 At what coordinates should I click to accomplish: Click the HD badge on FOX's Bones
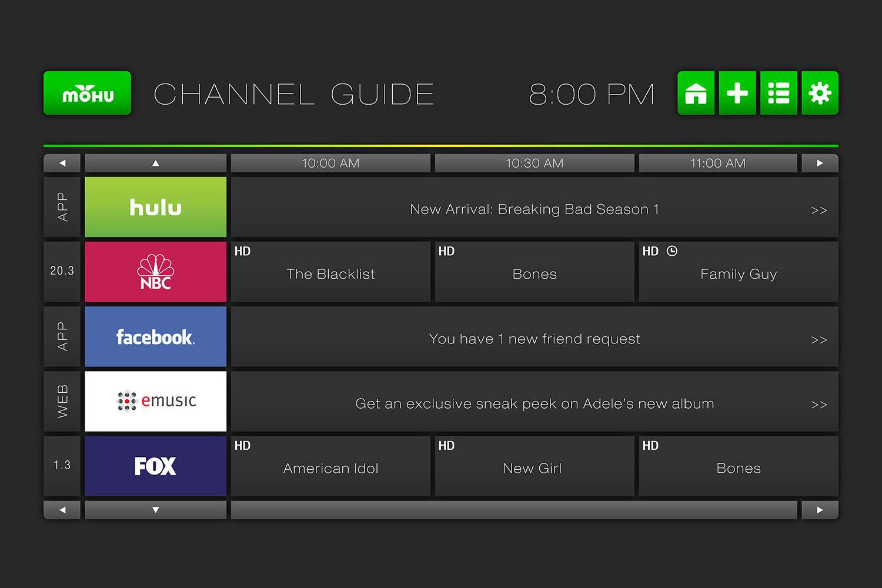[x=650, y=446]
